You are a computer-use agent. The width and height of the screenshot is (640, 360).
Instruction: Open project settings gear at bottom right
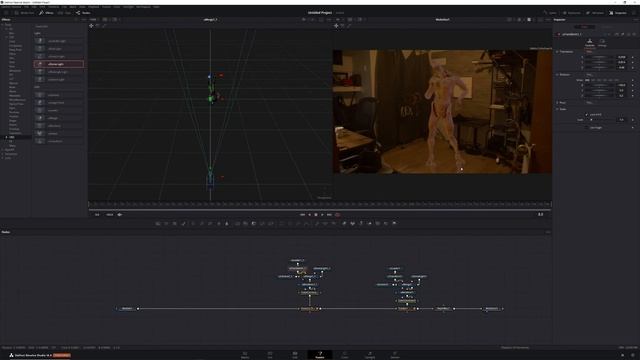pos(633,355)
